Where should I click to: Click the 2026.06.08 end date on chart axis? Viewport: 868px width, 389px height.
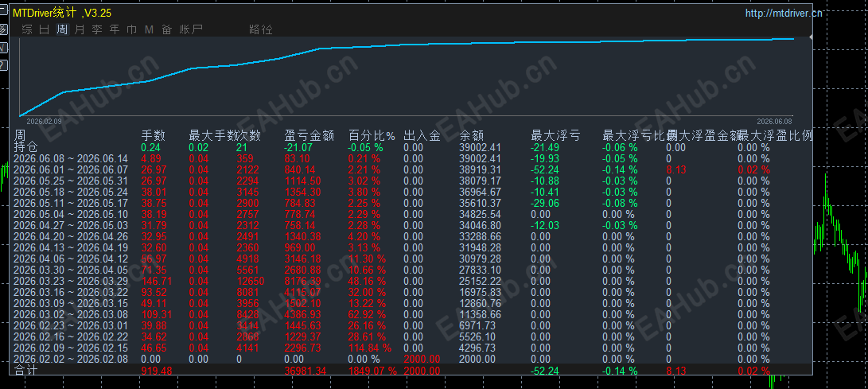(x=774, y=121)
